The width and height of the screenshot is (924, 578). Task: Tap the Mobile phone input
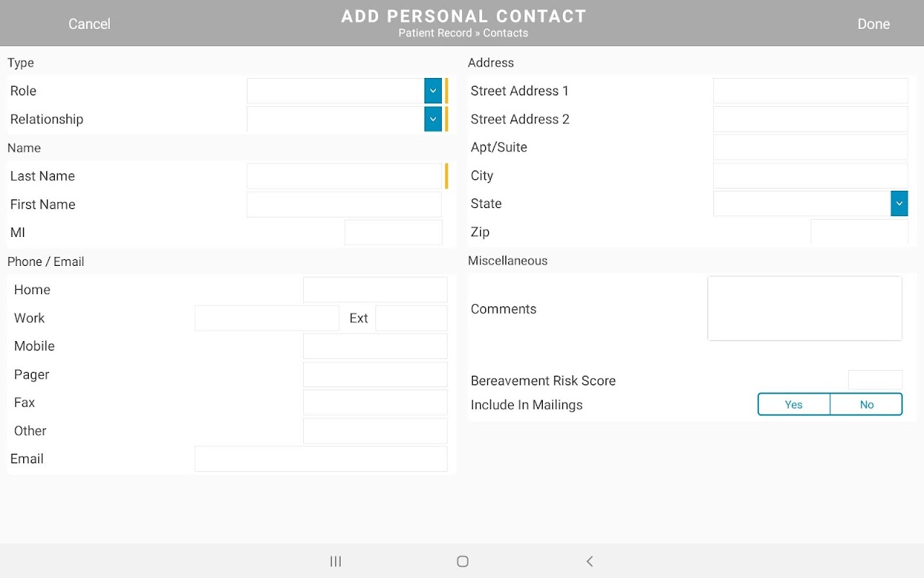(x=375, y=346)
